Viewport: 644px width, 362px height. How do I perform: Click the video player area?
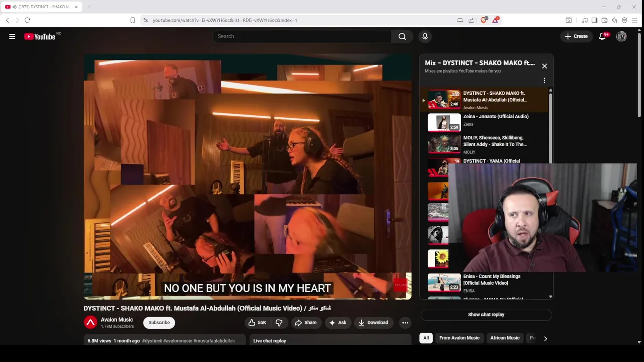[x=247, y=176]
